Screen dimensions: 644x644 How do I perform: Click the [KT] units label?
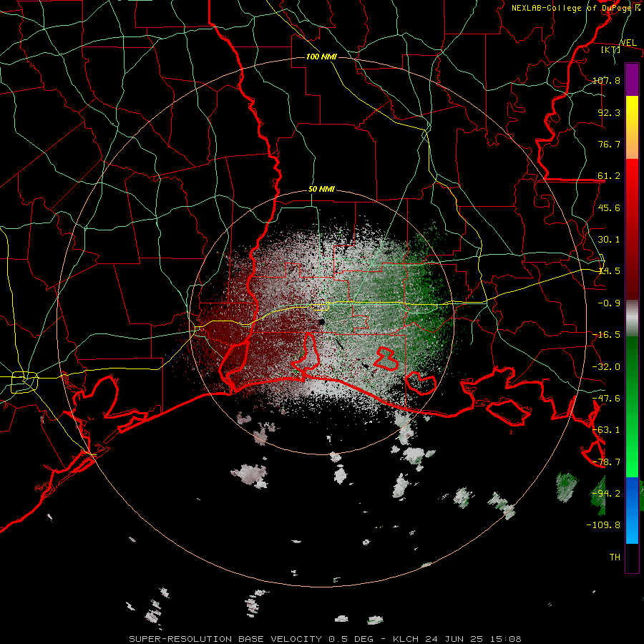coord(610,49)
